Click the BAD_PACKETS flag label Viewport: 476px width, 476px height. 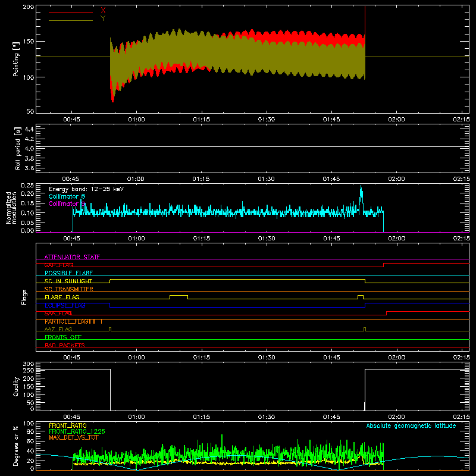65,345
